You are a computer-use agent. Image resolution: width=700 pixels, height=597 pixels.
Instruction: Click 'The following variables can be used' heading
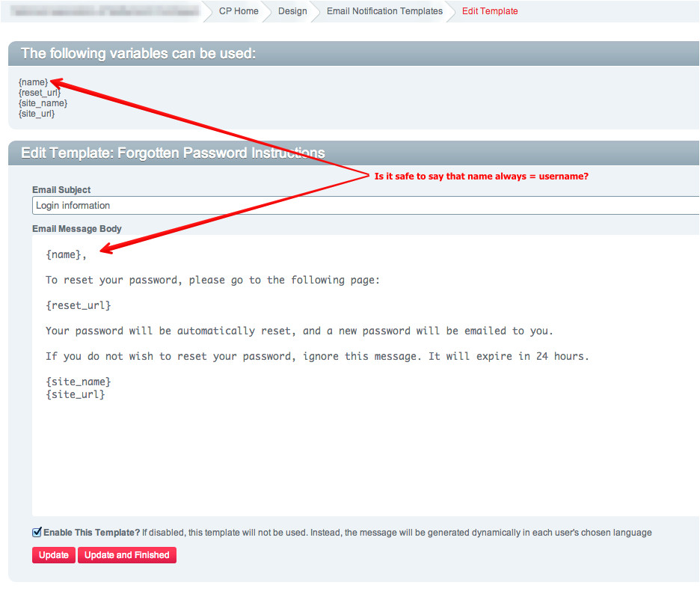[138, 54]
